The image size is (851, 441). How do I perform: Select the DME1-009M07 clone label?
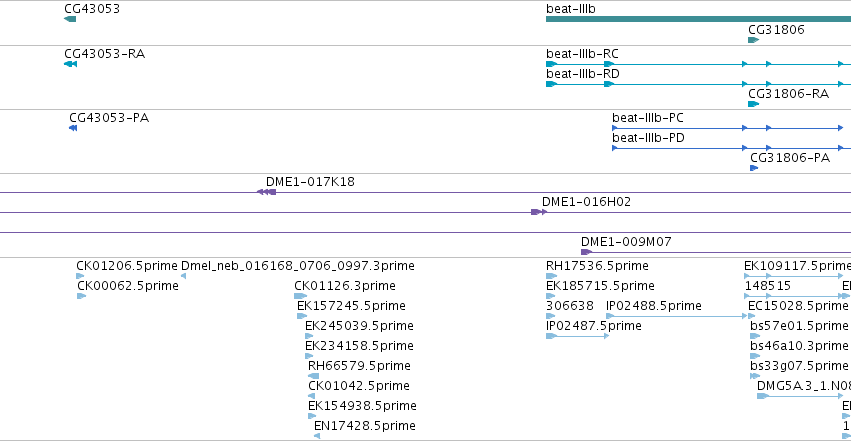point(626,242)
